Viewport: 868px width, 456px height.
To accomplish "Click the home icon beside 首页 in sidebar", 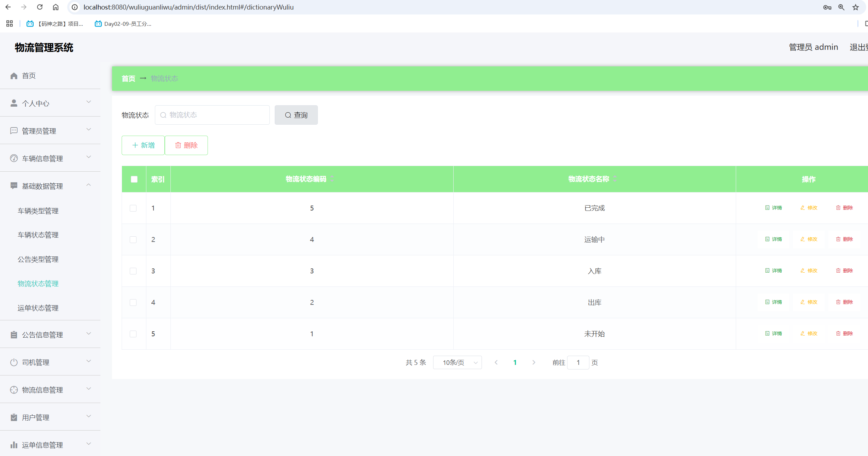I will pyautogui.click(x=14, y=76).
